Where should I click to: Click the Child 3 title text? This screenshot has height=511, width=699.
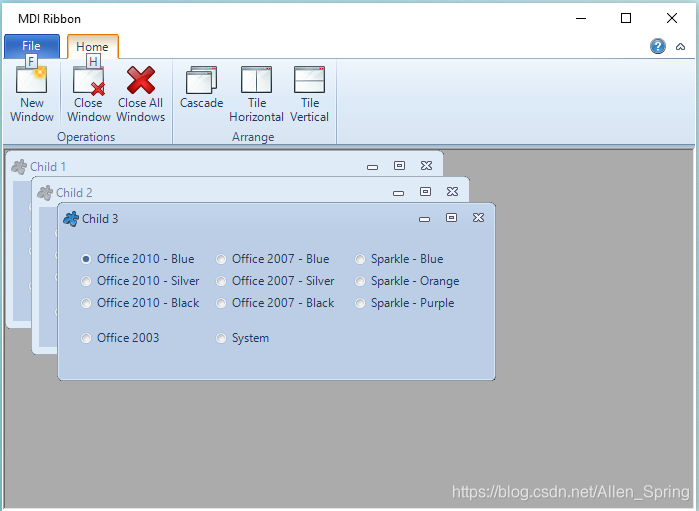(x=100, y=219)
